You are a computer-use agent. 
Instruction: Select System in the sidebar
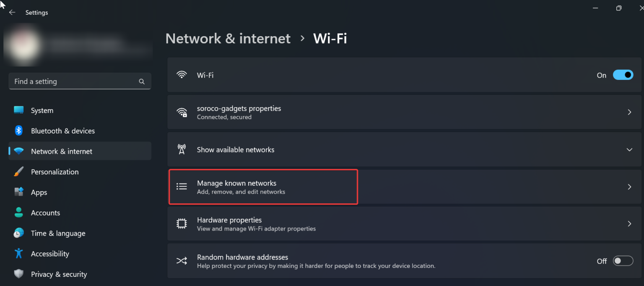pos(42,110)
